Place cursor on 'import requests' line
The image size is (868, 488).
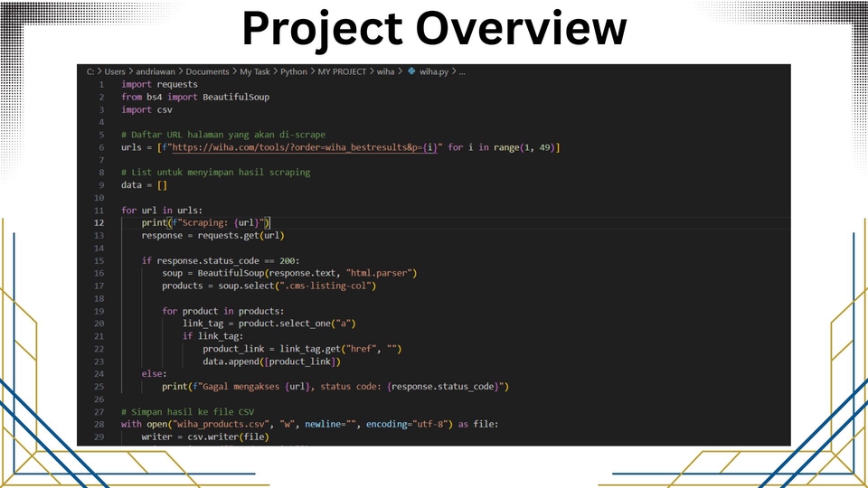[159, 84]
